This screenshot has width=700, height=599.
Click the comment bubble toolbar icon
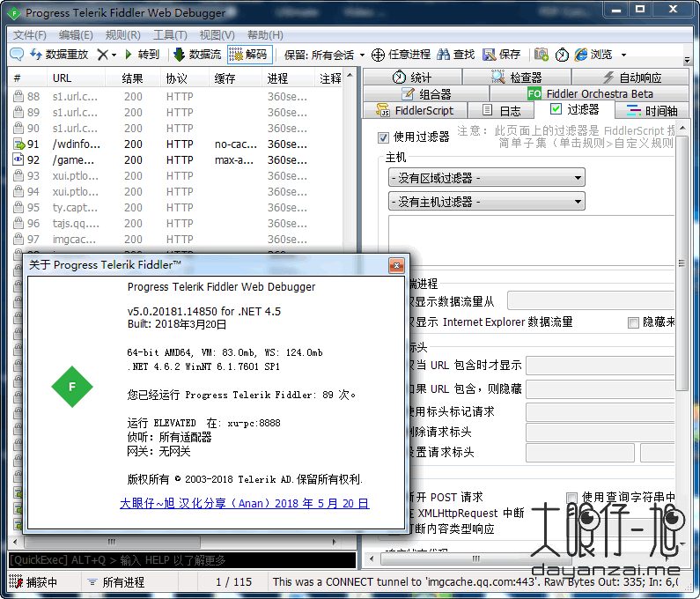coord(17,55)
